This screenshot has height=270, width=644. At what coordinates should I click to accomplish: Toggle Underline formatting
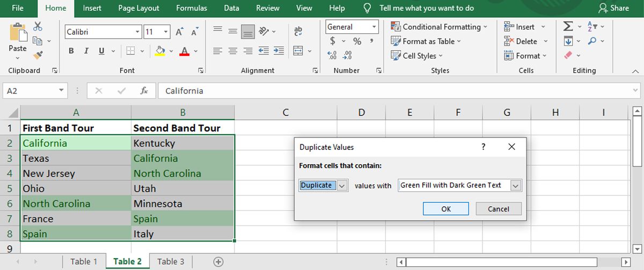[101, 51]
